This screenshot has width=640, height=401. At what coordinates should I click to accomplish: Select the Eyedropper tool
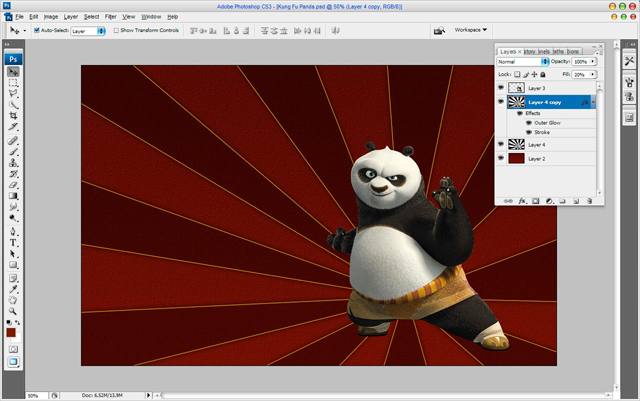(13, 289)
